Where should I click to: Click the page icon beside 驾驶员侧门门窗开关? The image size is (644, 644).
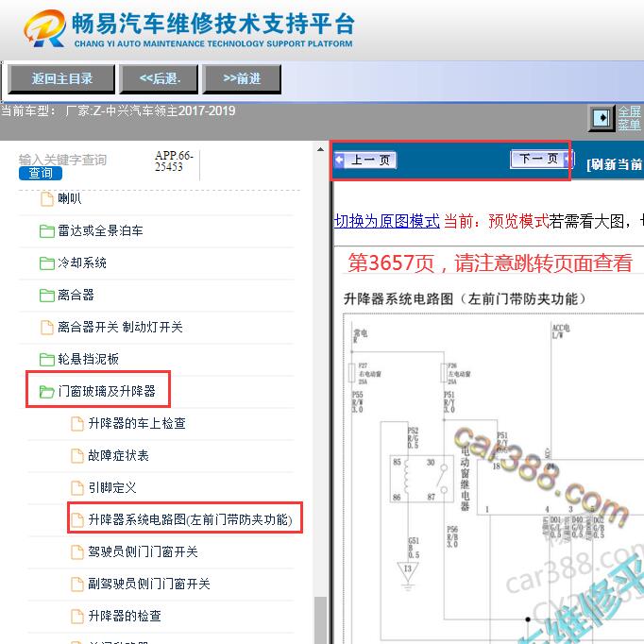[77, 552]
